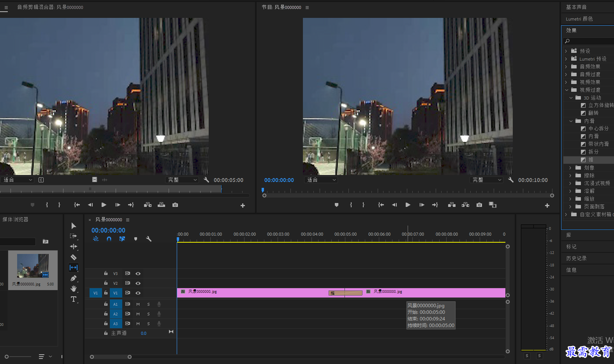614x364 pixels.
Task: Select the Slip tool
Action: click(x=74, y=268)
